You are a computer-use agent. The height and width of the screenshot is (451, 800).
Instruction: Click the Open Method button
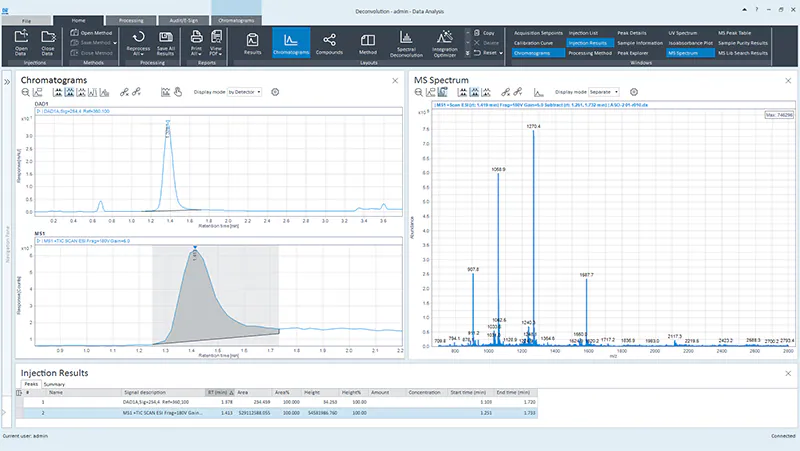97,33
